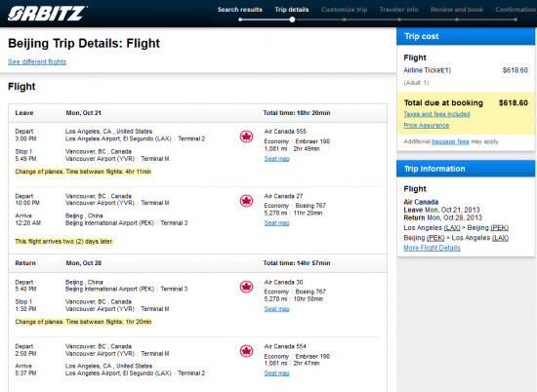Open Taxes and fees included link
This screenshot has height=392, width=537.
[436, 114]
